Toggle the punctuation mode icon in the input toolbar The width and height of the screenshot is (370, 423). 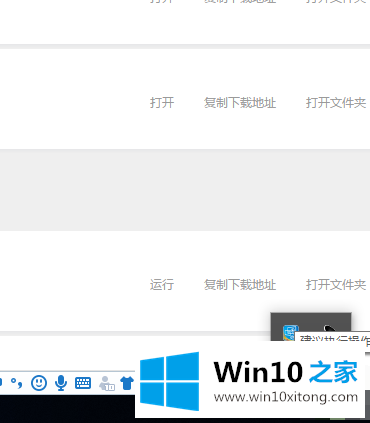[x=16, y=383]
